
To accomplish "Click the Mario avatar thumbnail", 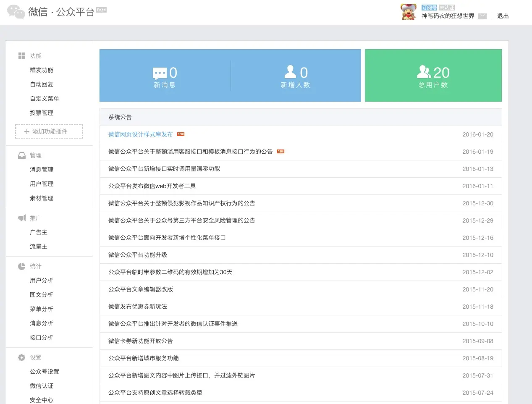I will 409,12.
